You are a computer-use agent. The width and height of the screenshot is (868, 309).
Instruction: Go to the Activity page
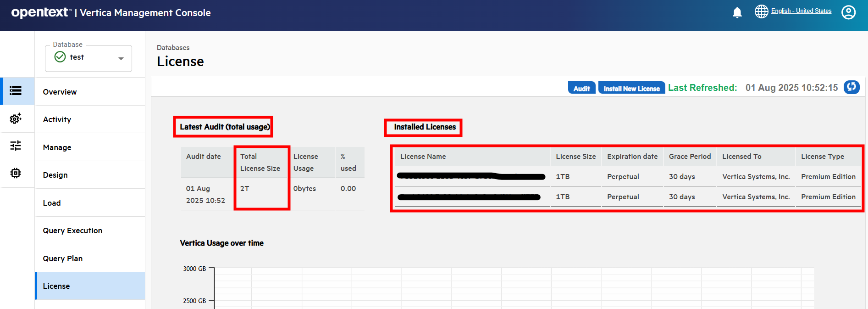point(57,119)
